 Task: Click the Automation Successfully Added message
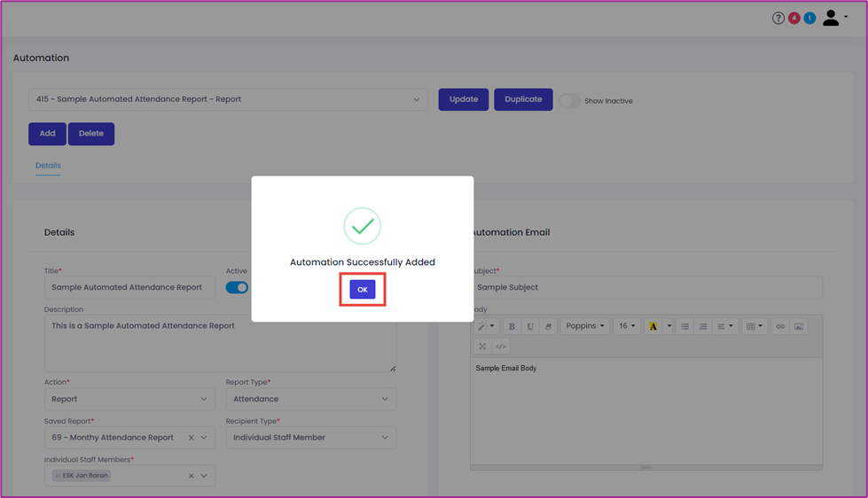pos(363,262)
